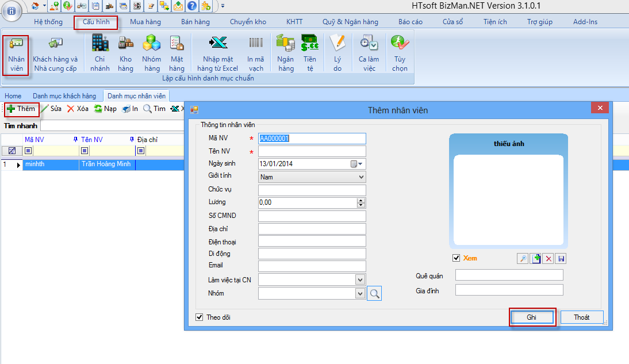
Task: Select the In mã vạch icon
Action: click(x=255, y=55)
